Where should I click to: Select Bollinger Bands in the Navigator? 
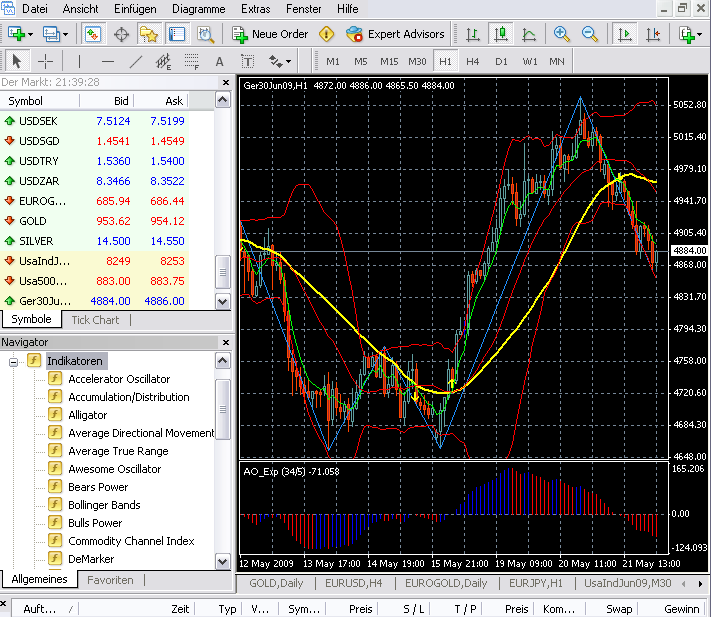tap(104, 505)
